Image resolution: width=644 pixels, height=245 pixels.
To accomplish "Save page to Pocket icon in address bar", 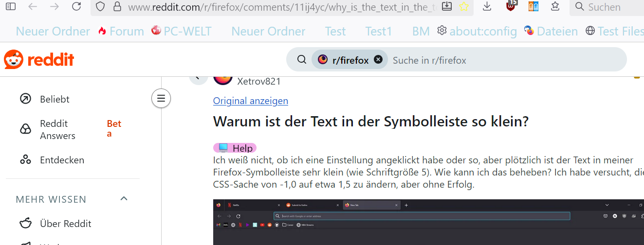I will coord(447,6).
